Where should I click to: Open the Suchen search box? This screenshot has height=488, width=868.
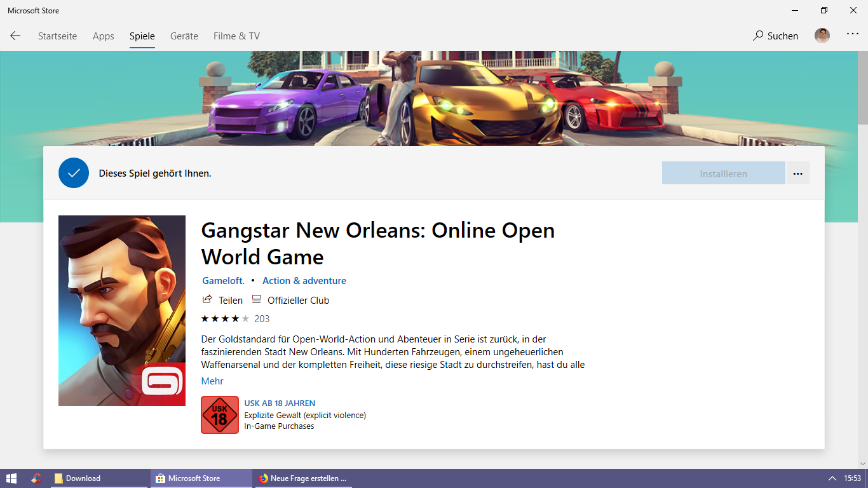[x=775, y=36]
